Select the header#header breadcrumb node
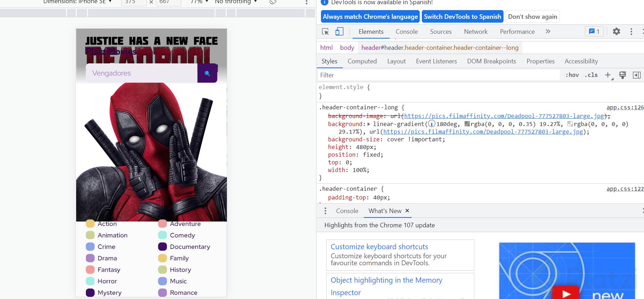Viewport: 644px width, 299px height. pyautogui.click(x=440, y=48)
